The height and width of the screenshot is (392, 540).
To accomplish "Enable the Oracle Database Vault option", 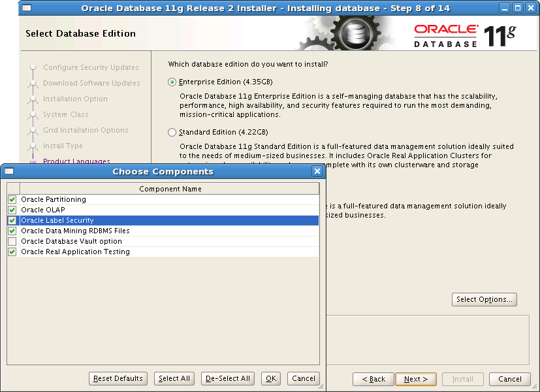I will tap(12, 241).
